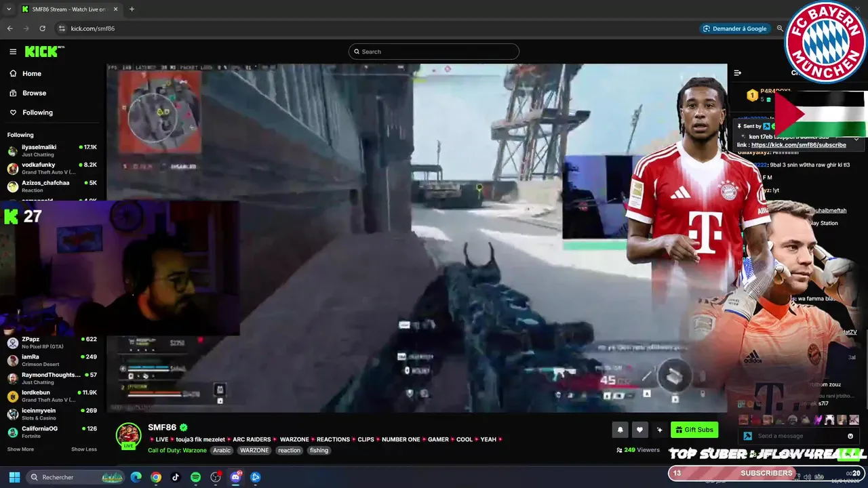Open ilyaselmaliki's channel
This screenshot has width=868, height=488.
52,150
